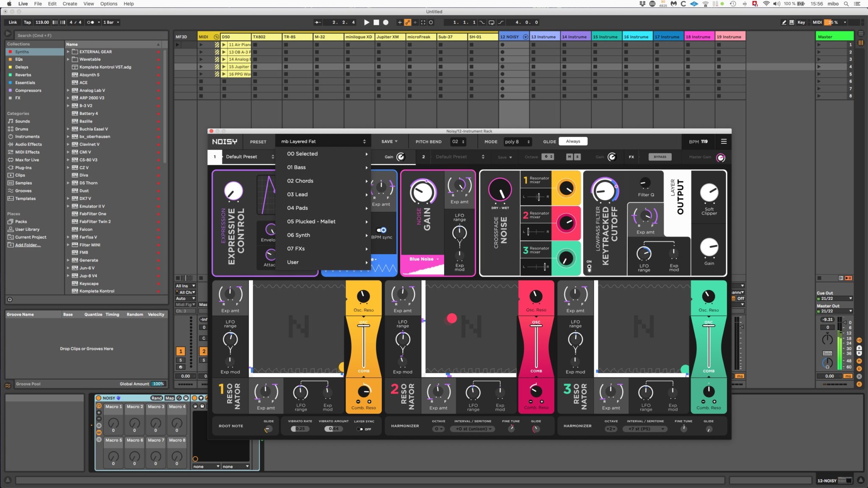Select Diva in the browser list
Image resolution: width=868 pixels, height=488 pixels.
84,175
